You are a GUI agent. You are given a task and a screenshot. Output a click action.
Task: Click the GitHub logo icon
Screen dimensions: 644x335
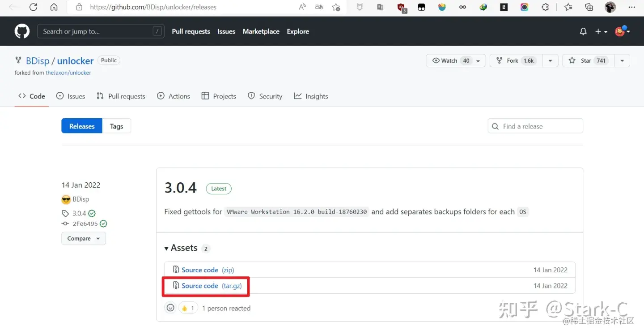(22, 31)
